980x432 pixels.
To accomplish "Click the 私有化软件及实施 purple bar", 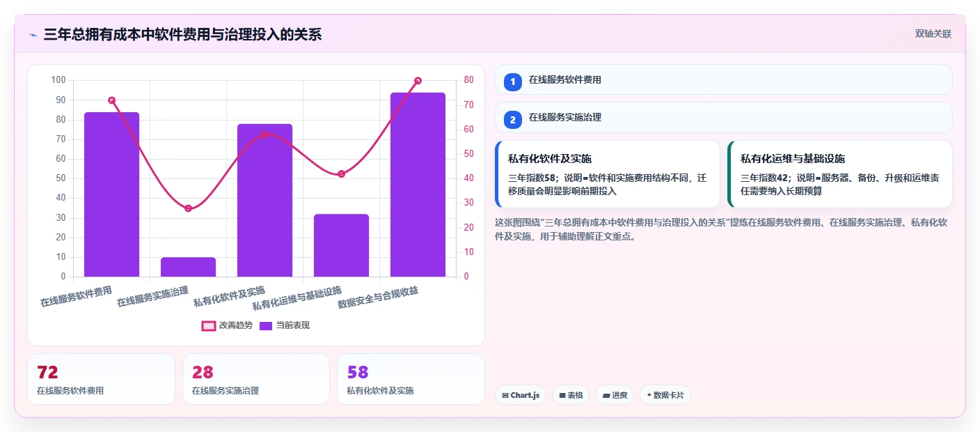I will point(264,200).
